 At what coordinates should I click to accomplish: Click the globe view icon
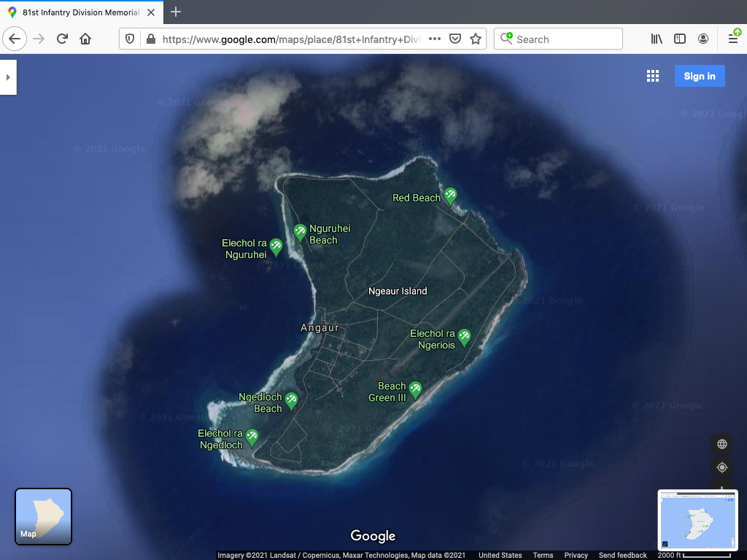(722, 444)
